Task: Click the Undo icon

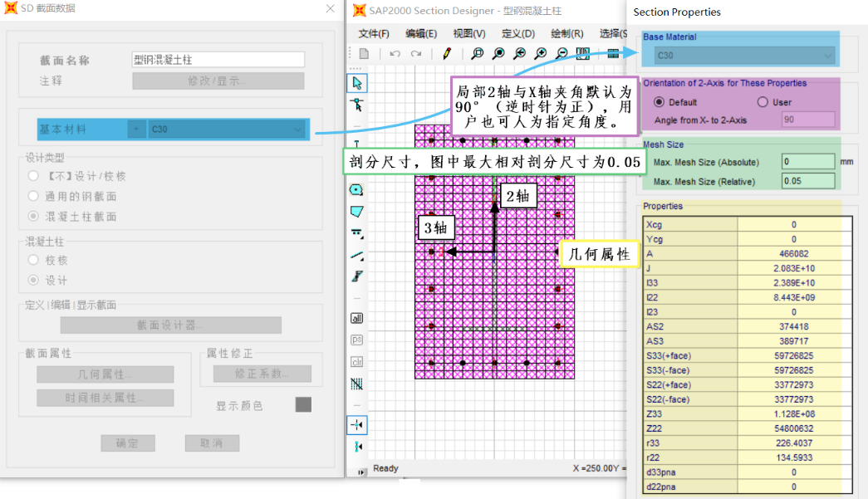Action: (394, 52)
